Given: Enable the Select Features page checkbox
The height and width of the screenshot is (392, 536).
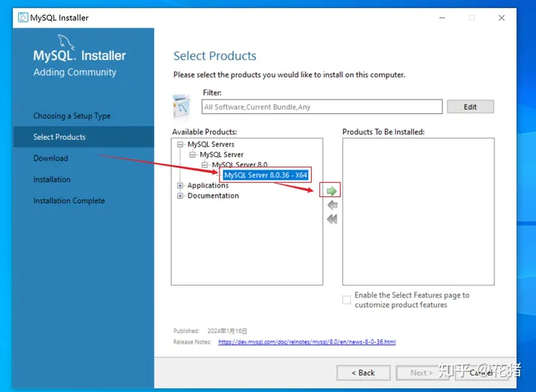Looking at the screenshot, I should point(347,300).
